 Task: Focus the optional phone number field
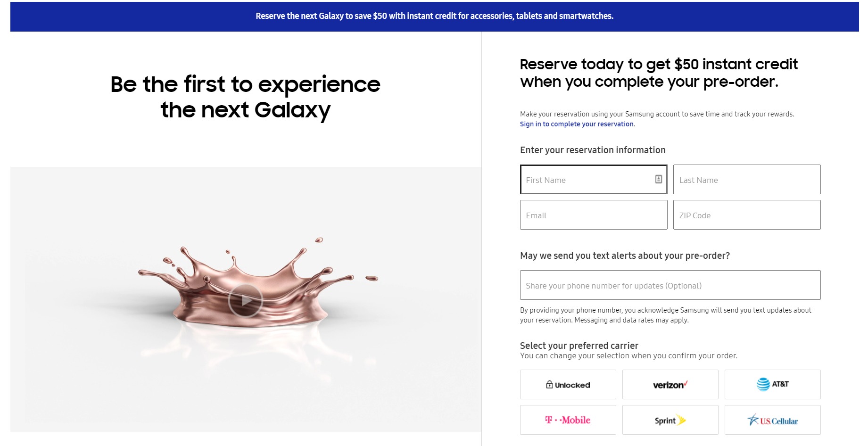[670, 285]
